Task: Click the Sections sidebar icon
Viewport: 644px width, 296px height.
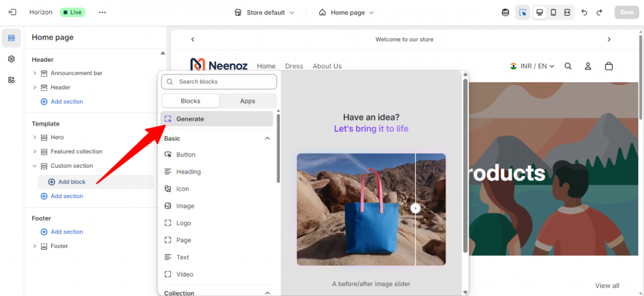Action: coord(11,38)
